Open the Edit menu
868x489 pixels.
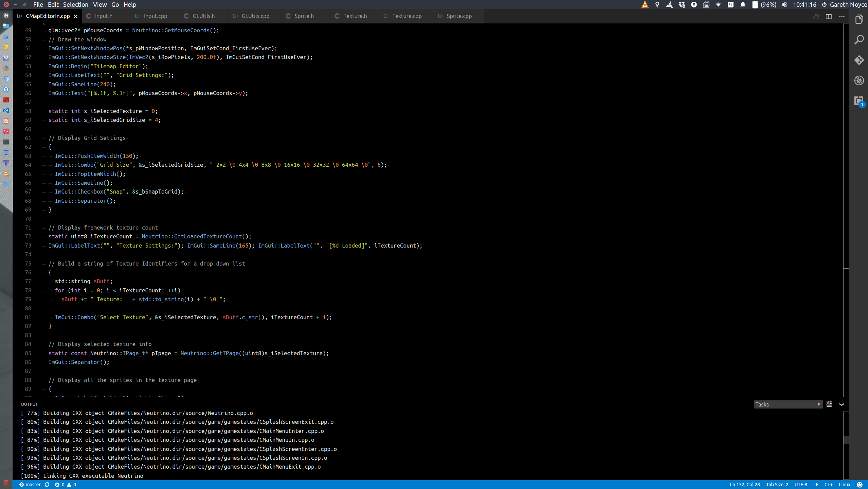click(x=53, y=4)
